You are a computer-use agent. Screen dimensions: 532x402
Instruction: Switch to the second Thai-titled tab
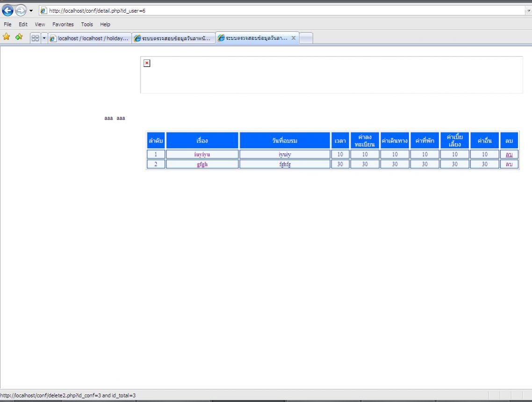pyautogui.click(x=173, y=38)
